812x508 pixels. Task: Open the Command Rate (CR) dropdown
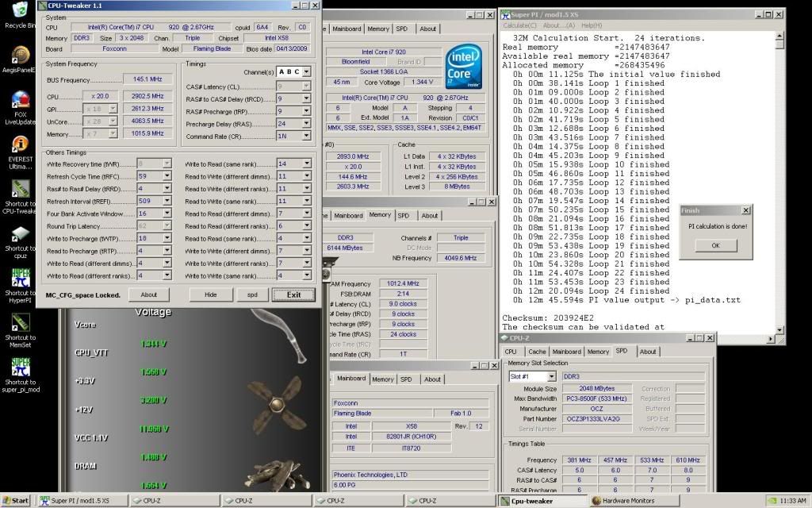[307, 137]
